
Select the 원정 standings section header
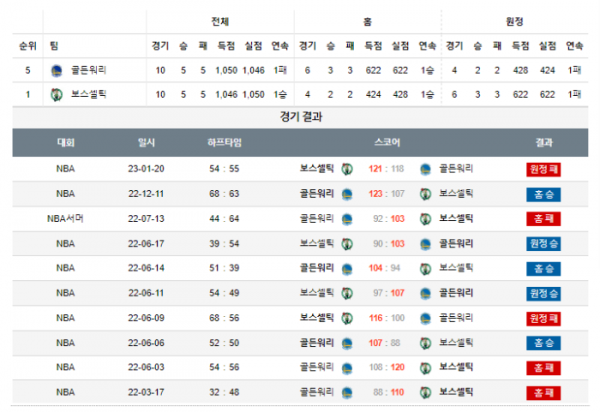coord(515,22)
